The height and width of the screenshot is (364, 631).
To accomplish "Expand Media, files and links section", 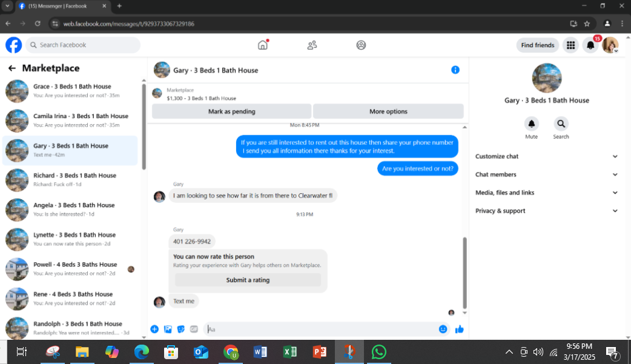I will pyautogui.click(x=546, y=193).
